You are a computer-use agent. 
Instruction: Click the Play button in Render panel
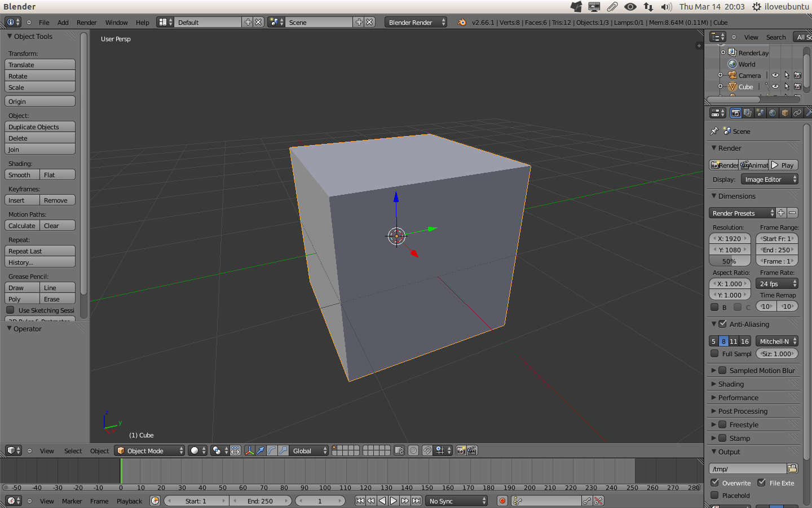pos(784,165)
